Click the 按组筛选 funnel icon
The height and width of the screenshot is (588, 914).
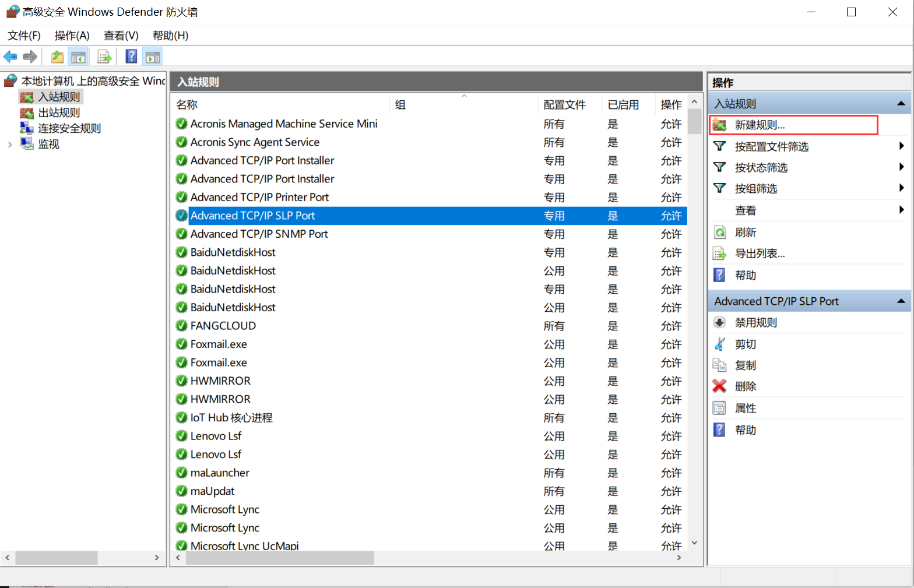[720, 188]
